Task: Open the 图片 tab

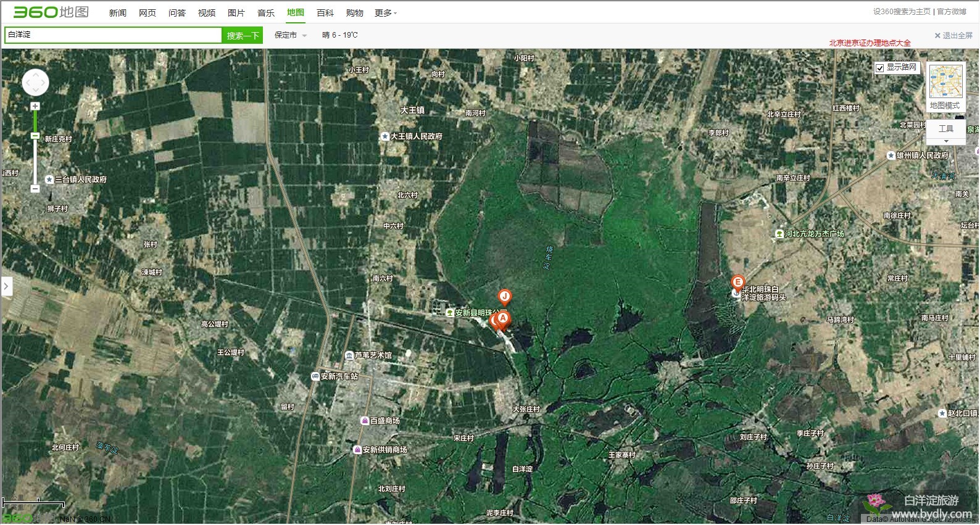Action: click(x=236, y=13)
